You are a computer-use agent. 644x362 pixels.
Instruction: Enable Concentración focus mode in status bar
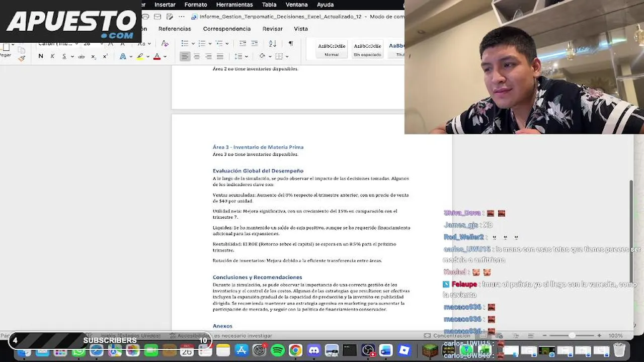pos(447,335)
